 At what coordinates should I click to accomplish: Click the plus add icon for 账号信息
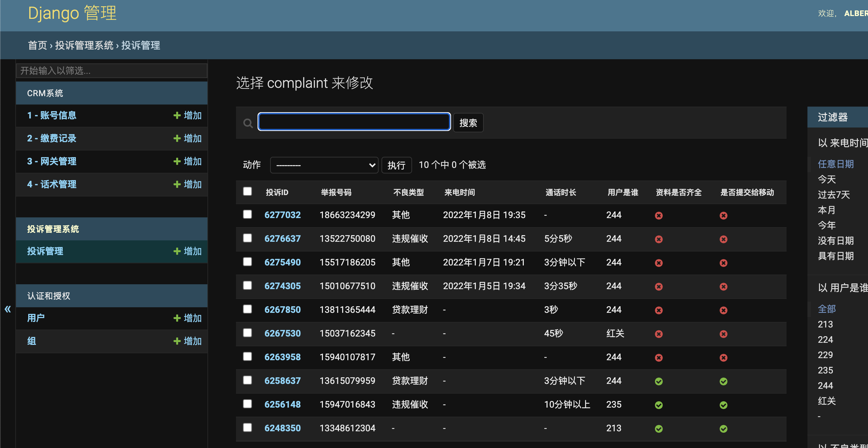click(x=177, y=115)
